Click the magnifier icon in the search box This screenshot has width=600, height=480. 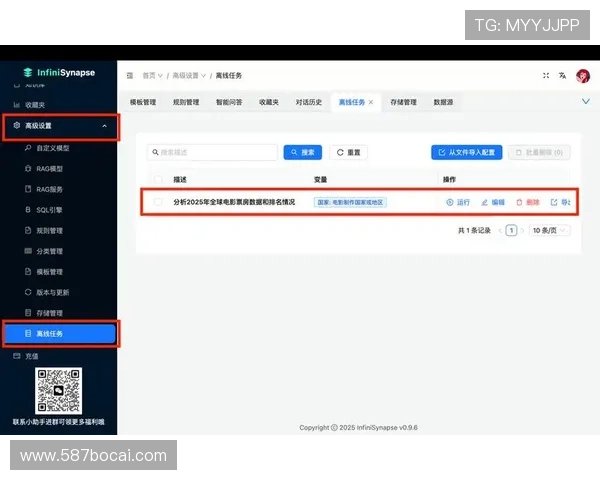point(155,152)
